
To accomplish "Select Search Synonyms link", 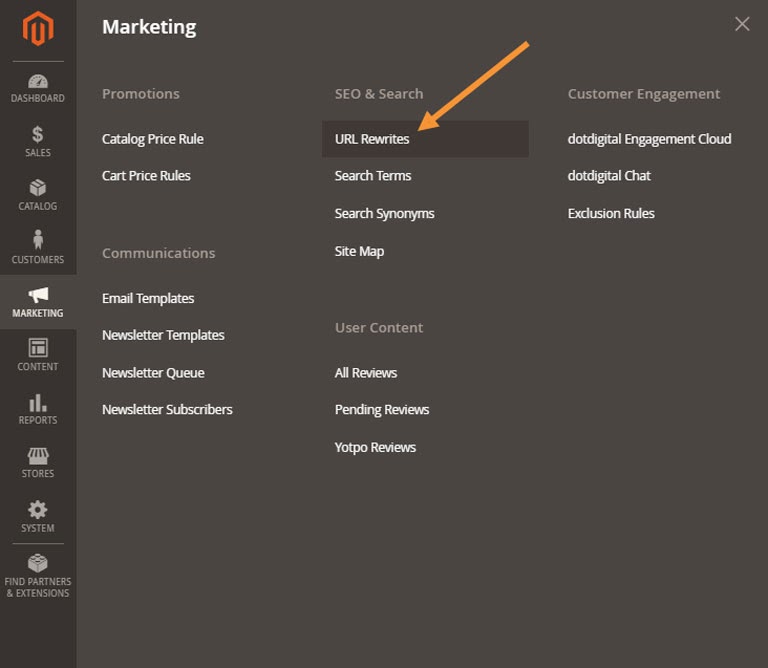I will [384, 214].
